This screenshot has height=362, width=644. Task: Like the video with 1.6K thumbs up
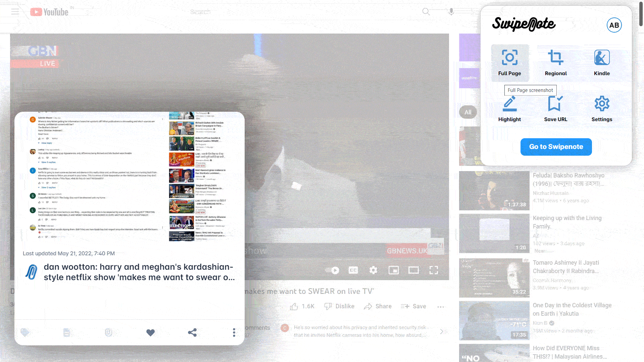(x=302, y=306)
